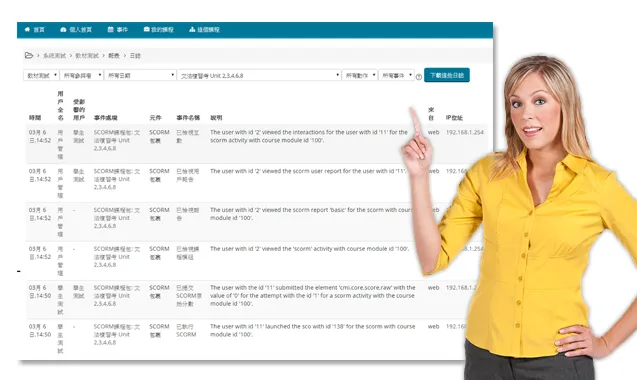Click the 事件名稱 column header
The image size is (637, 380).
pos(188,118)
